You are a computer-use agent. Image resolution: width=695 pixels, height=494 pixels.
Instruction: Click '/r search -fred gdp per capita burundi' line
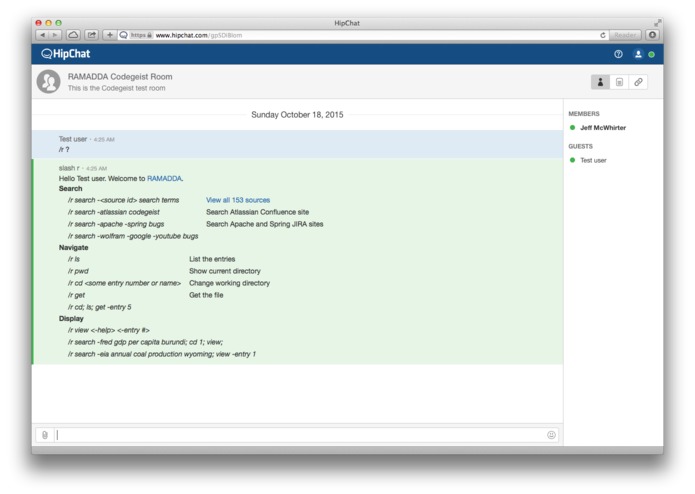pos(145,342)
